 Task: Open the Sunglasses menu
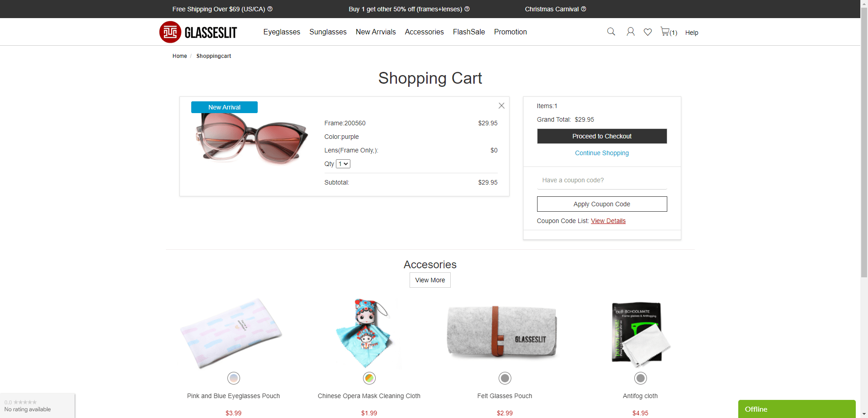(x=328, y=32)
